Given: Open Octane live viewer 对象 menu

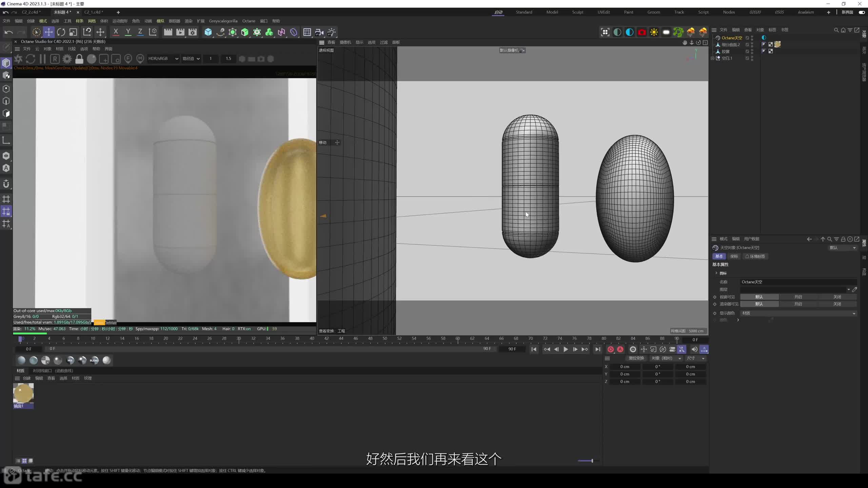Looking at the screenshot, I should point(47,49).
